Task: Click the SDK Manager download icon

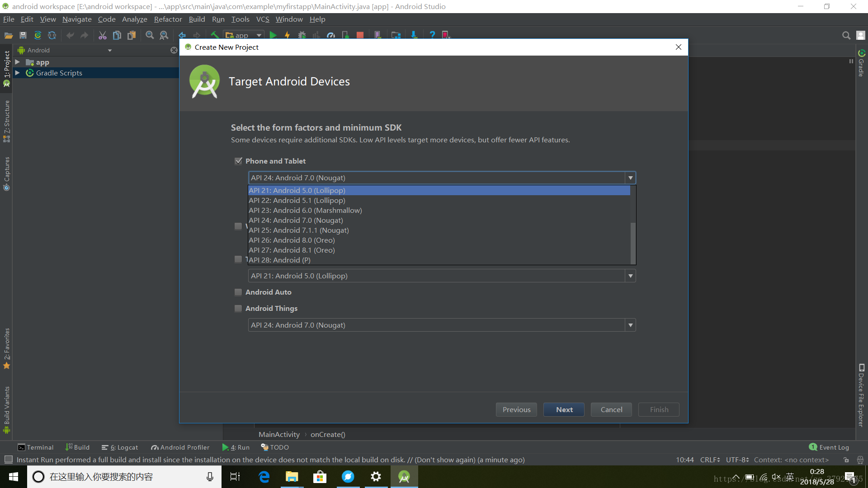Action: point(414,35)
